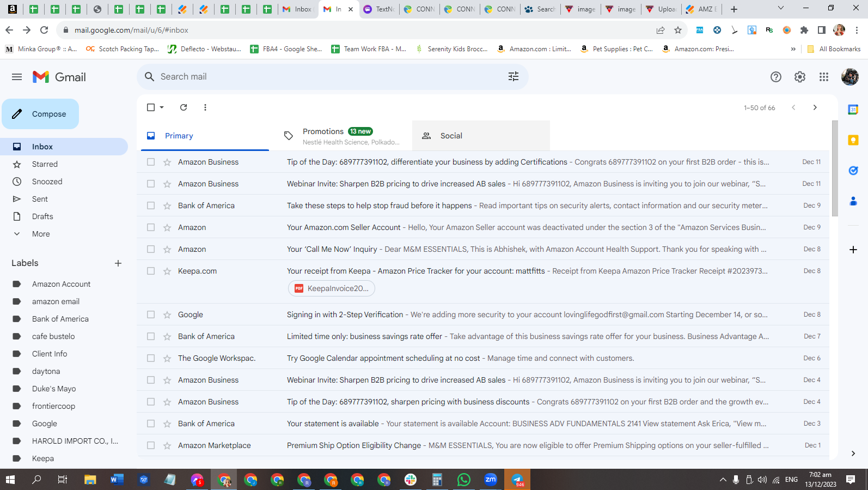The image size is (868, 490).
Task: Open Chrome tab search dropdown arrow
Action: click(x=780, y=8)
